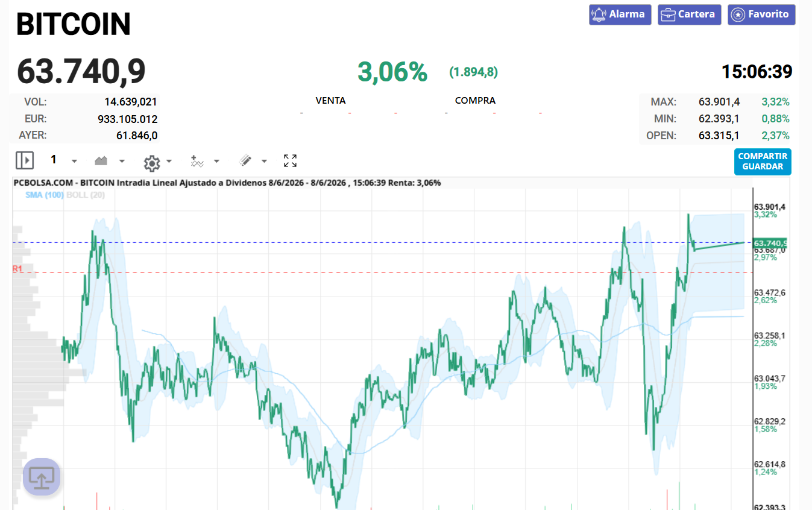Click the green current price tag 63.740,9

click(770, 243)
